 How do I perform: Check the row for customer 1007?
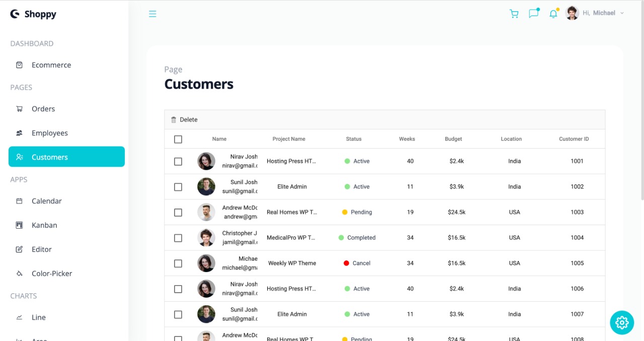pos(178,314)
